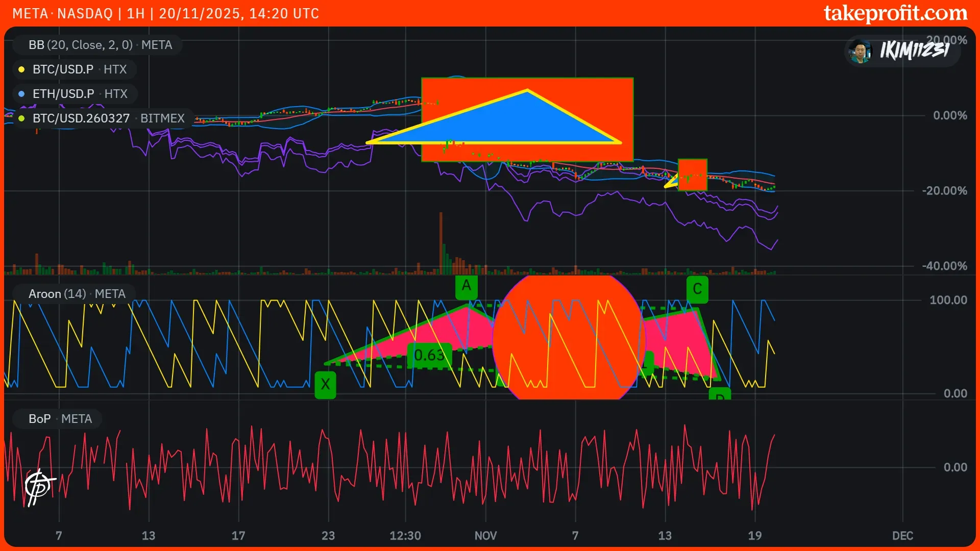Click the green BTC/USD.260327 series dot

21,118
